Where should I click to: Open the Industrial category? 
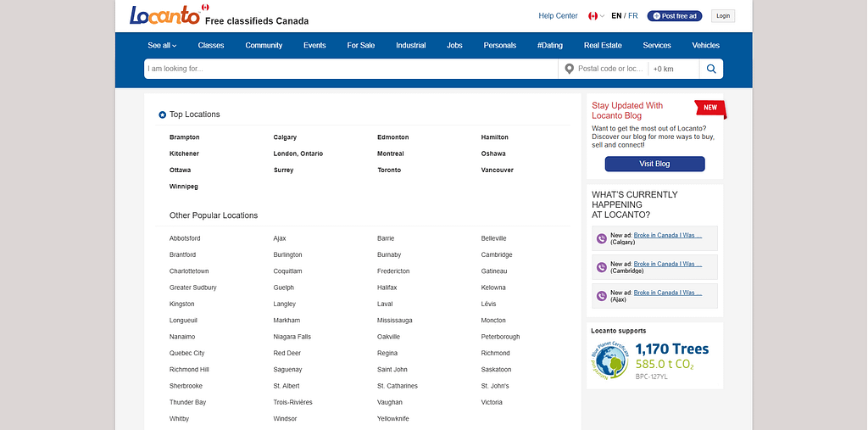[x=411, y=46]
